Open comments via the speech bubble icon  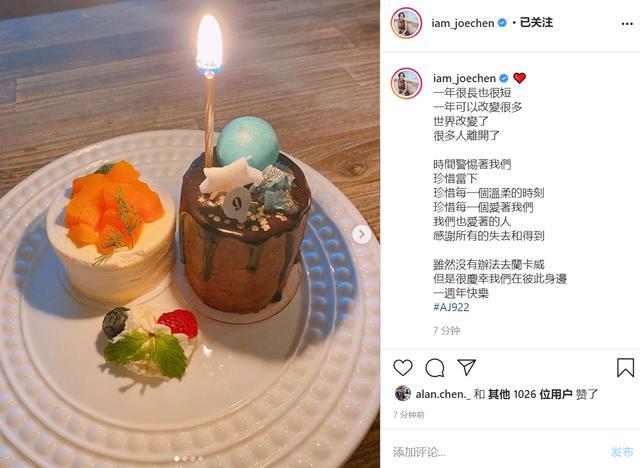[x=435, y=368]
